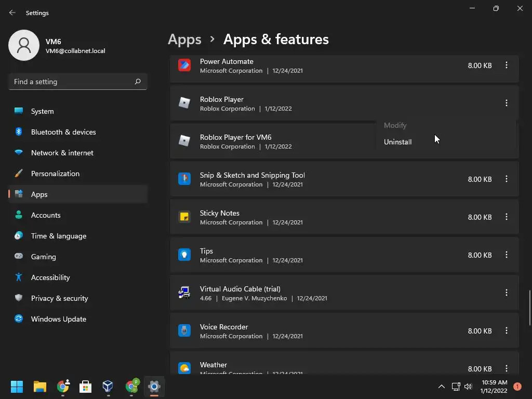The image size is (532, 399).
Task: Click the Virtual Audio Cable icon
Action: point(184,293)
